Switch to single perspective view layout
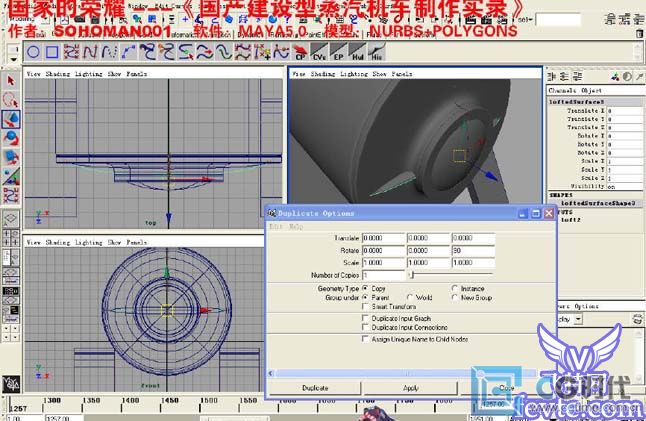 pyautogui.click(x=11, y=218)
